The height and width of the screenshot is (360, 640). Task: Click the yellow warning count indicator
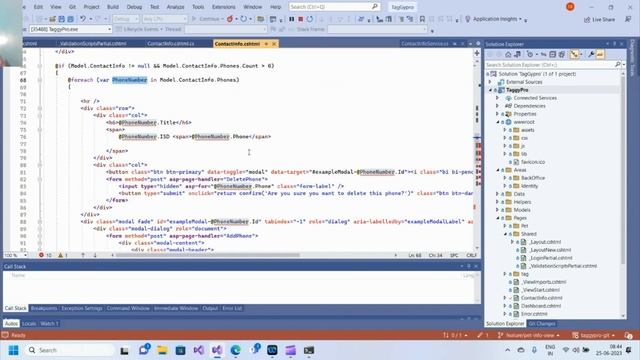pos(62,255)
